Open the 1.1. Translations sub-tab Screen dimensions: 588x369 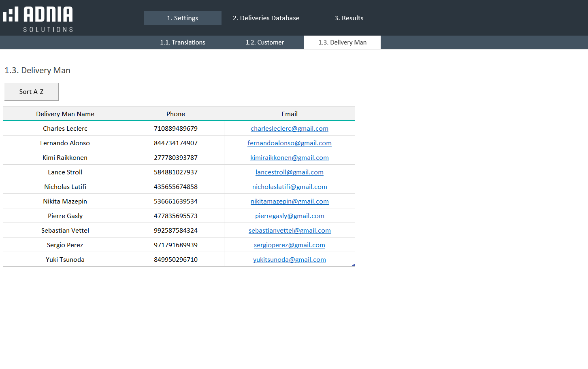pyautogui.click(x=183, y=42)
